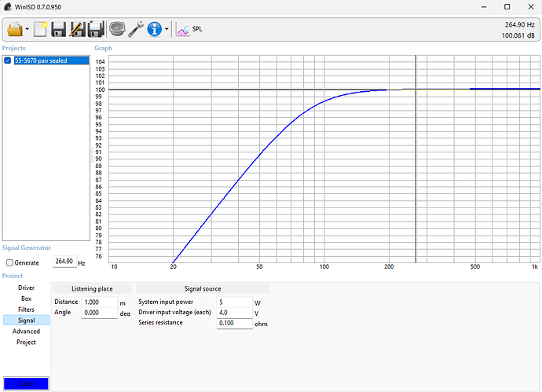Save the project using the floppy disk icon
The width and height of the screenshot is (542, 392).
59,30
